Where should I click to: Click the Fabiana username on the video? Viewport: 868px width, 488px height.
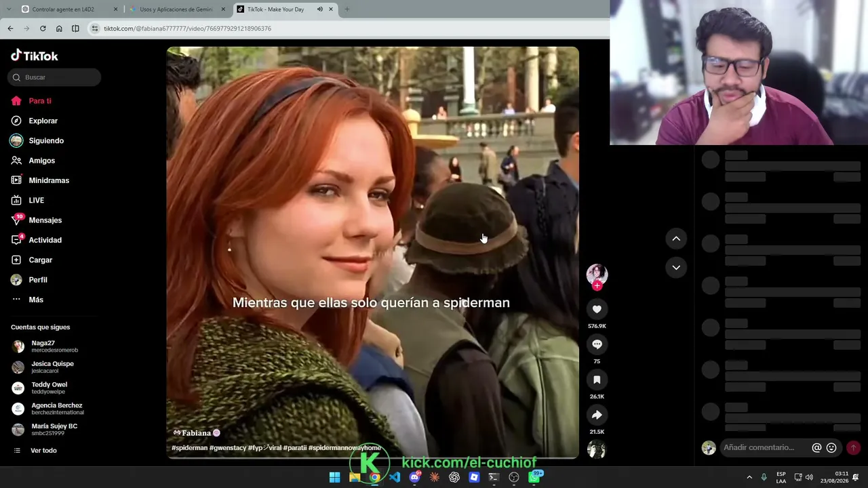(x=196, y=433)
